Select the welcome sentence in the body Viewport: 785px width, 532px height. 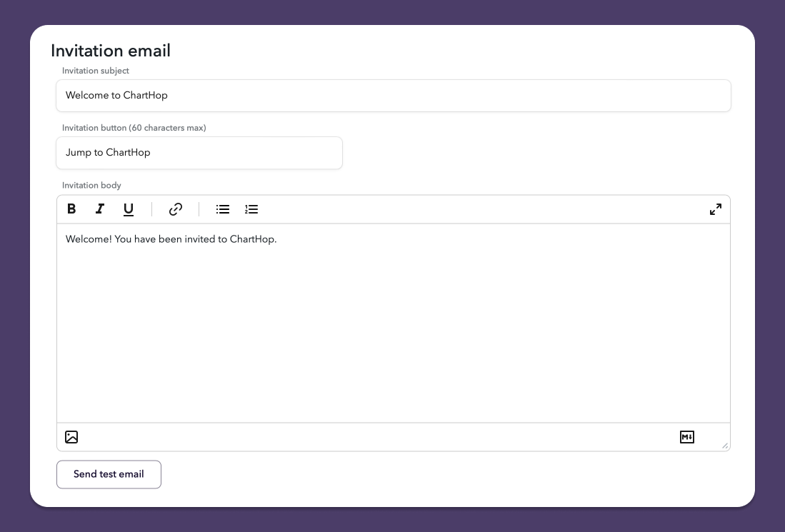(171, 239)
